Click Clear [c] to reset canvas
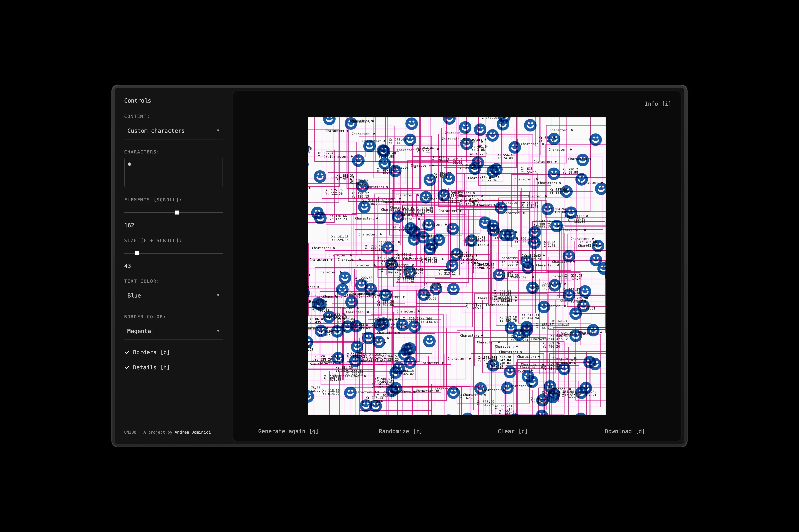This screenshot has height=532, width=799. coord(512,431)
